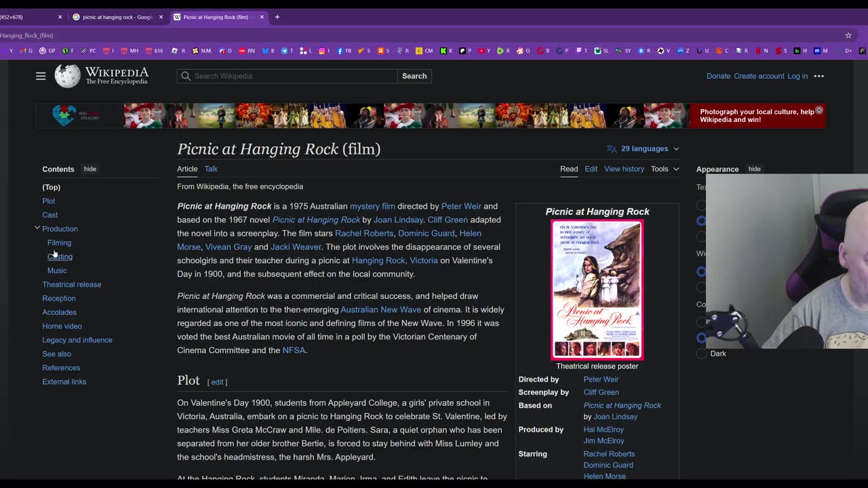Open the Netflix N bookmark
This screenshot has width=868, height=488.
762,50
